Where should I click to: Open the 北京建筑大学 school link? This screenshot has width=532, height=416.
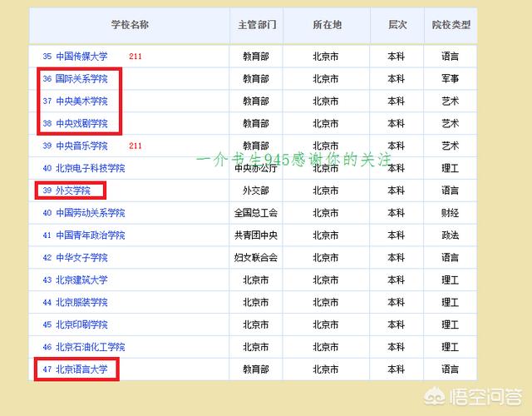point(81,280)
